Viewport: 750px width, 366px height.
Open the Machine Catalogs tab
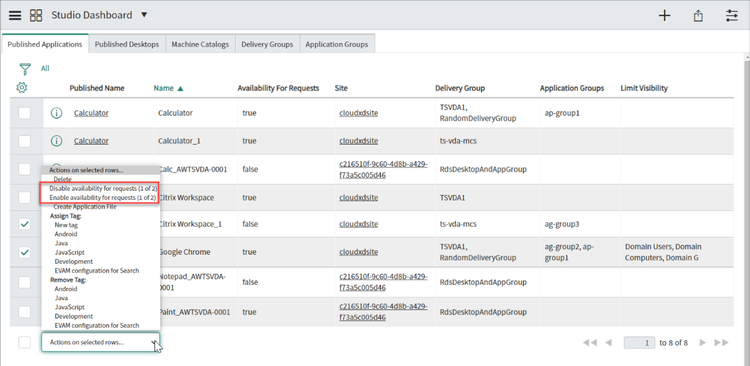pos(200,44)
